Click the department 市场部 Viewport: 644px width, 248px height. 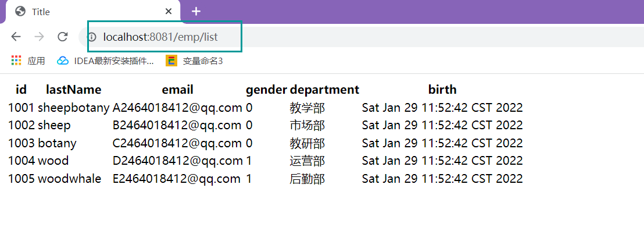click(x=307, y=125)
